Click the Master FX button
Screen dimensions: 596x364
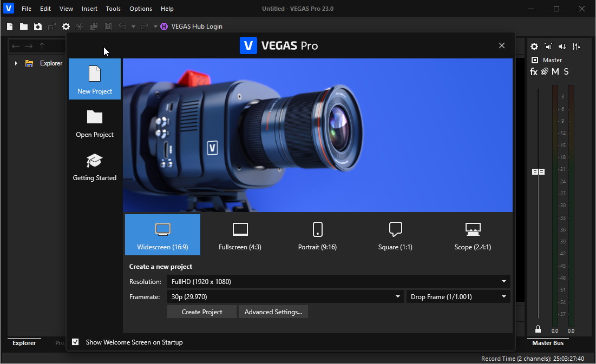click(x=534, y=72)
